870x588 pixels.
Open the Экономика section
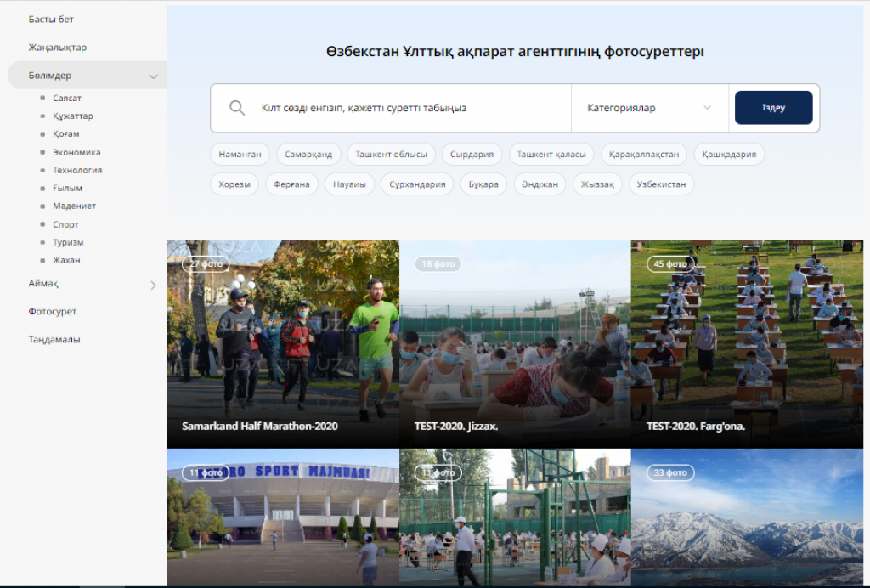(76, 153)
